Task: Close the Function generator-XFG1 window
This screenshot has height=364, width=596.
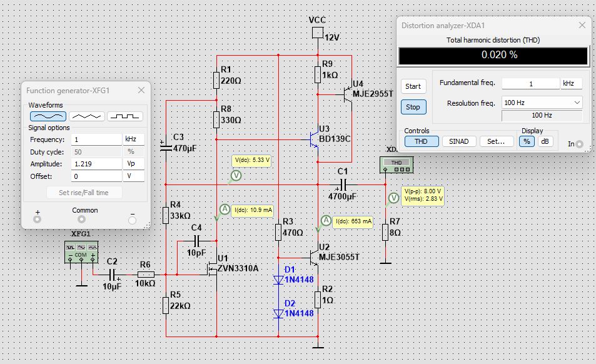Action: point(141,91)
